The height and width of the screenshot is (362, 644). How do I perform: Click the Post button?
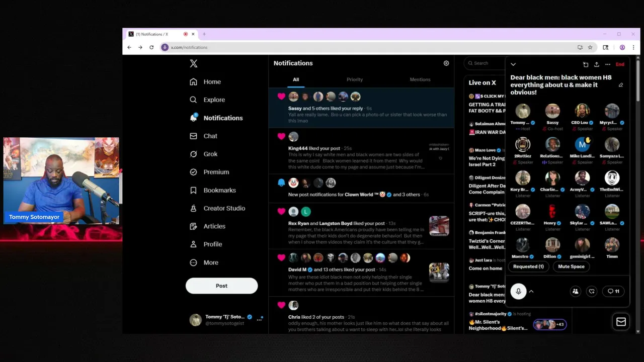click(x=221, y=286)
